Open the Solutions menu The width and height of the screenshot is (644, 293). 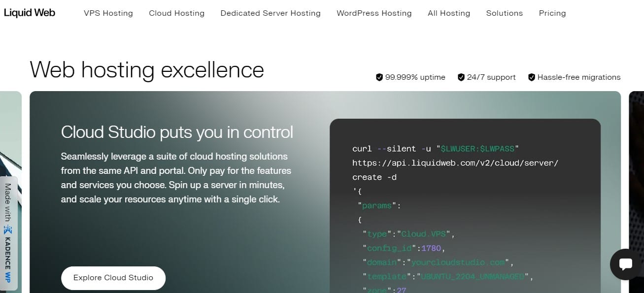tap(505, 13)
